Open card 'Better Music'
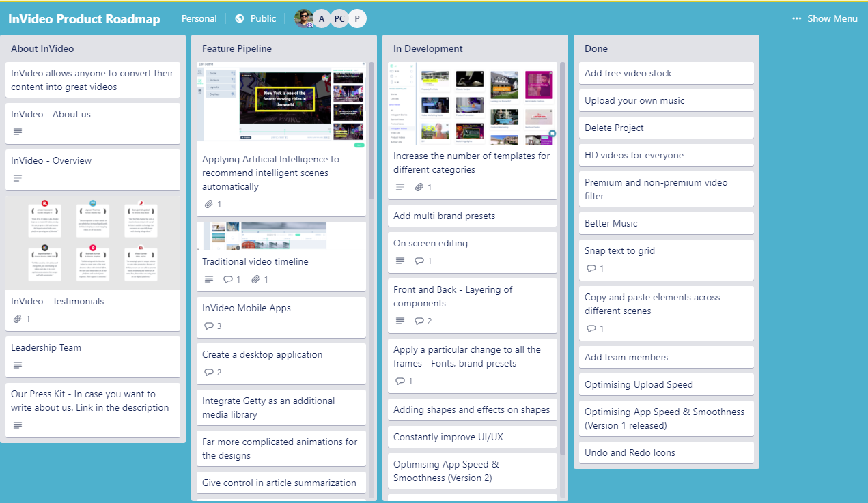 click(x=667, y=223)
